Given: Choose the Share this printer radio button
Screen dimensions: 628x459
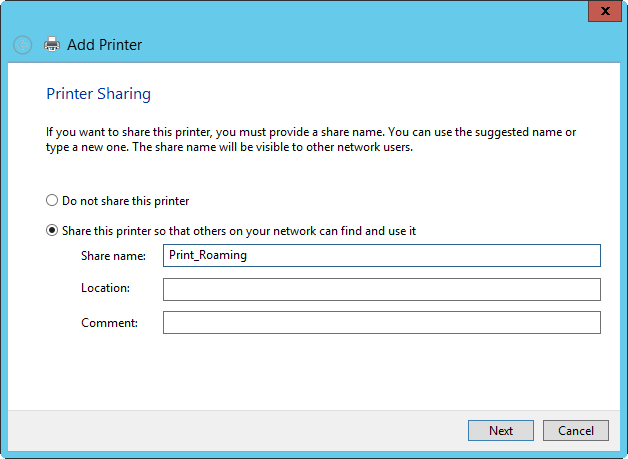Looking at the screenshot, I should [53, 231].
